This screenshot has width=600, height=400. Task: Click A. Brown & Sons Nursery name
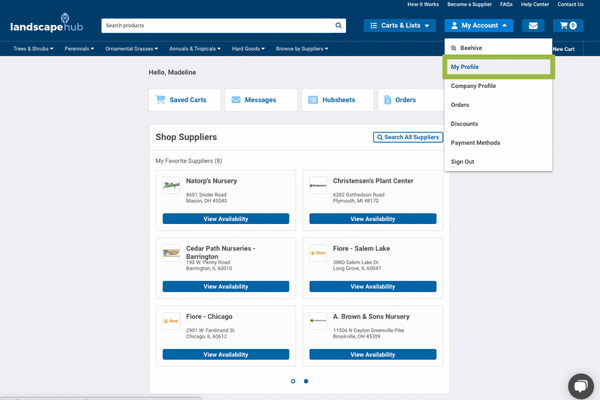(x=371, y=317)
